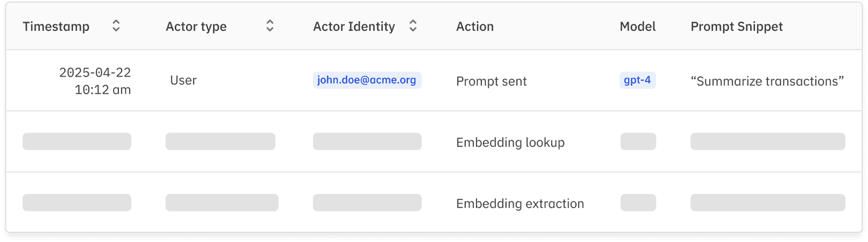Click placeholder timestamp in Embedding lookup row
This screenshot has width=868, height=242.
[x=77, y=141]
